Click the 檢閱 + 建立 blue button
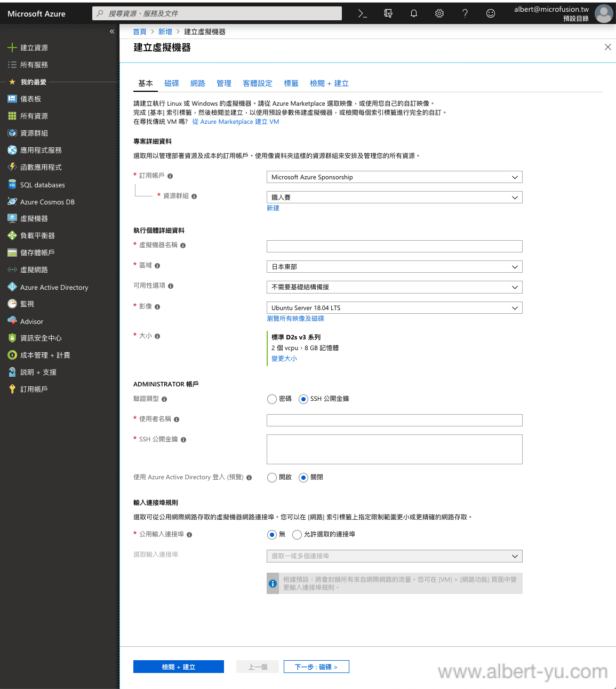This screenshot has width=616, height=689. (x=179, y=667)
